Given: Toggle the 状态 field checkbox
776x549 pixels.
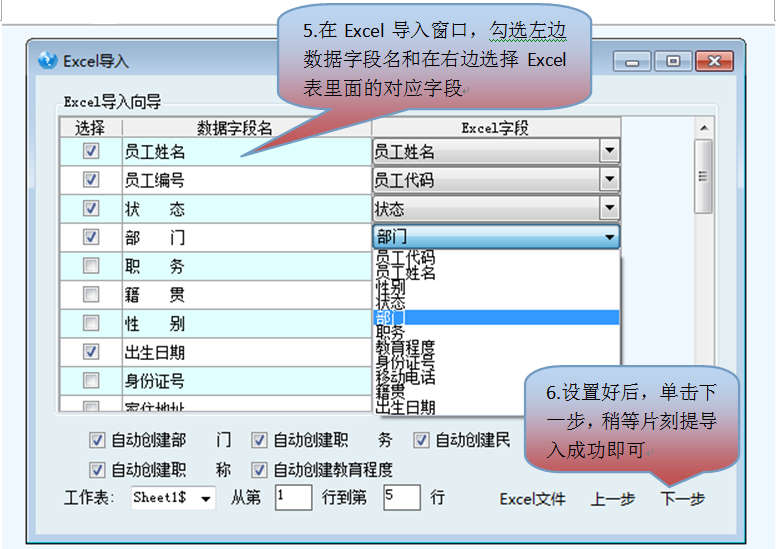Looking at the screenshot, I should click(x=91, y=208).
